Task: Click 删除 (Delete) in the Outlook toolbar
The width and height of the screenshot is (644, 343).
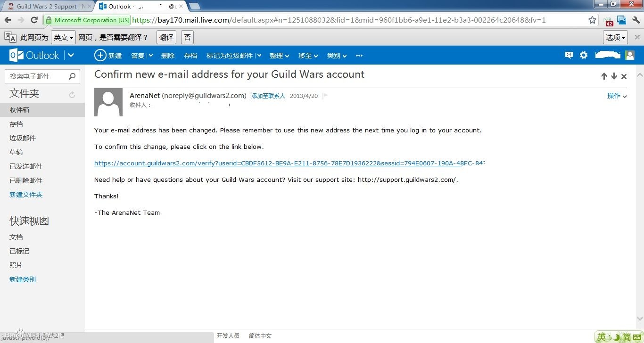Action: point(168,56)
